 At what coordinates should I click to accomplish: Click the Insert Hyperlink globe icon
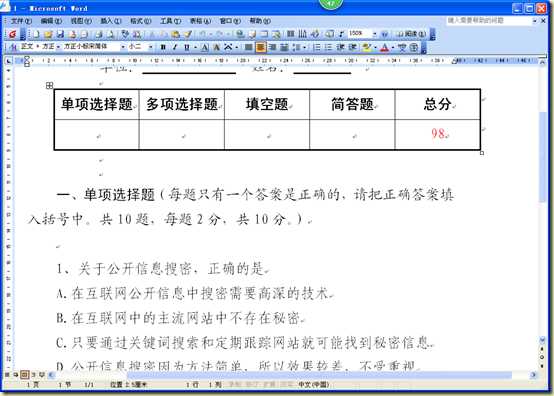(240, 34)
